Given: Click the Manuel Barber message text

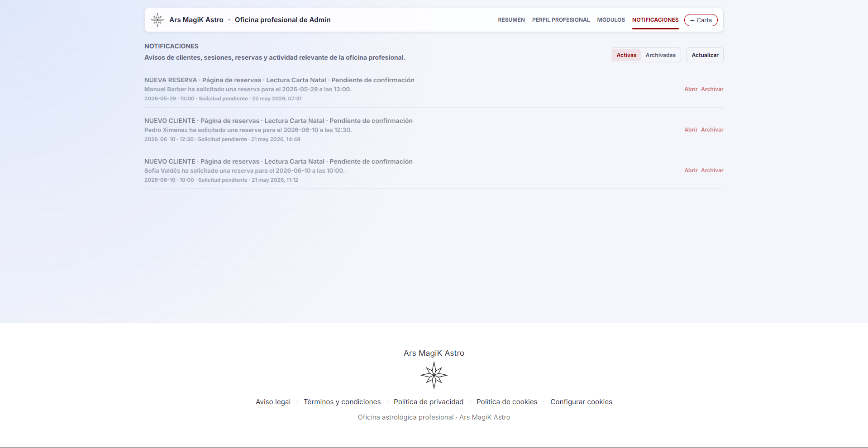Looking at the screenshot, I should click(248, 89).
